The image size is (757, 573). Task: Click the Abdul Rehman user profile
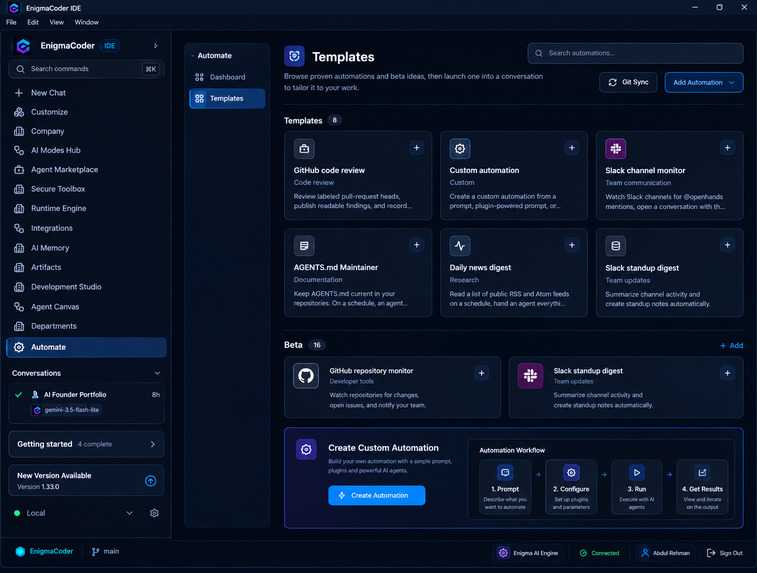pos(665,553)
